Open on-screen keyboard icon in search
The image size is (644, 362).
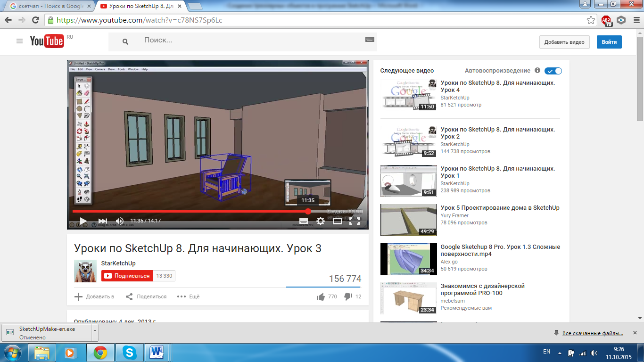click(370, 40)
